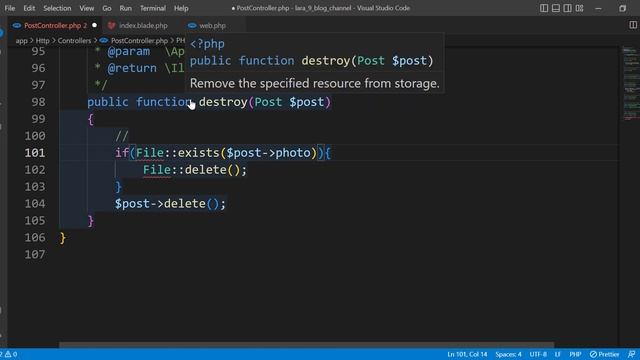Click 'File::delete();' on line 102
The width and height of the screenshot is (640, 360).
click(195, 170)
